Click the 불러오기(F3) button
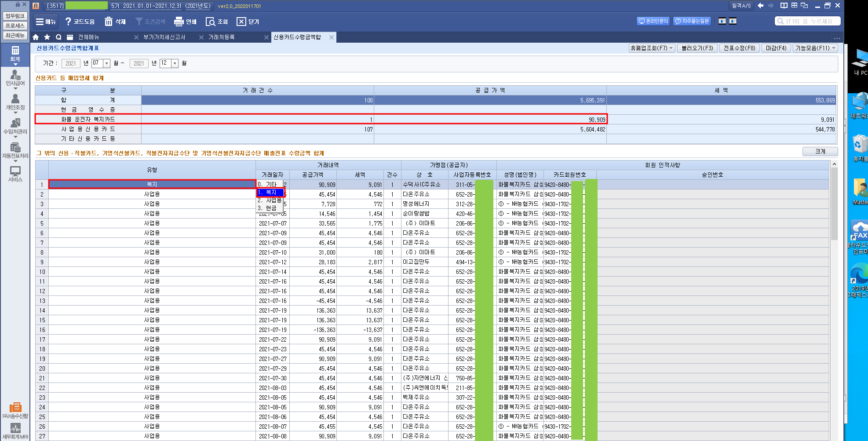The image size is (868, 441). point(697,48)
